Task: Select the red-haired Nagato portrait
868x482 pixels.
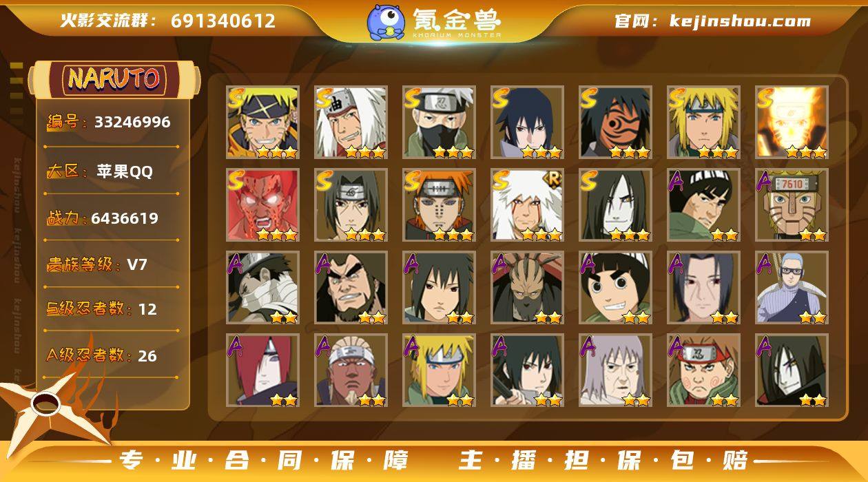Action: click(263, 370)
